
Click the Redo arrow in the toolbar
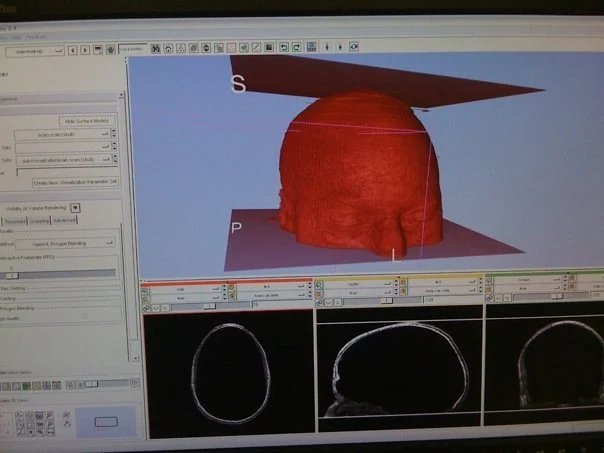pos(297,47)
